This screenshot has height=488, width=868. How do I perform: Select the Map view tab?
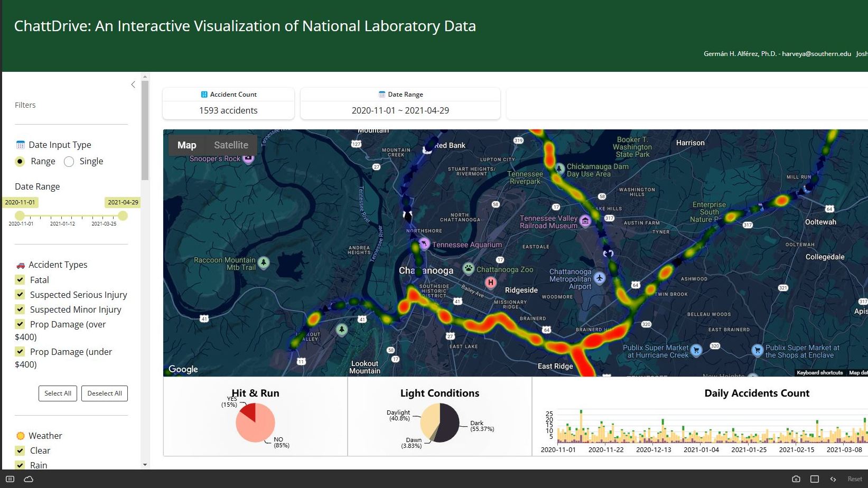(186, 145)
